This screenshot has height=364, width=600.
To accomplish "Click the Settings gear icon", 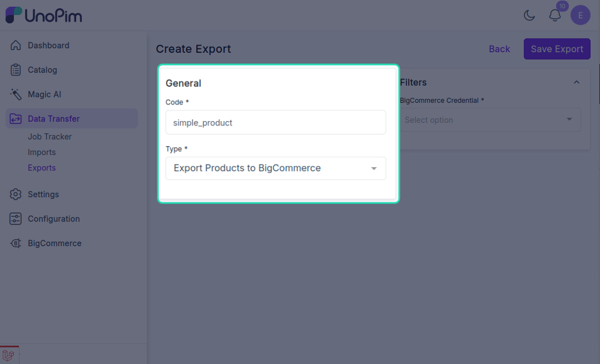I will tap(16, 195).
